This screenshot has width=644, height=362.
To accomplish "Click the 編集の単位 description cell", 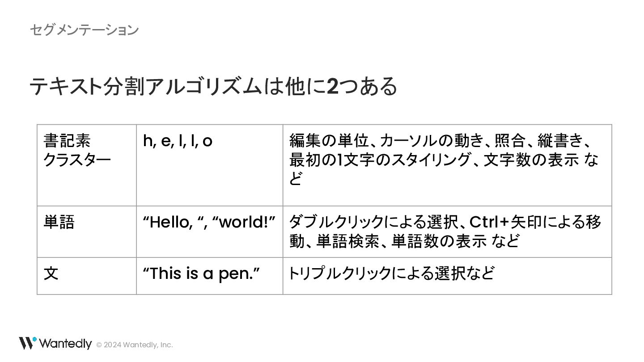I will [x=447, y=165].
